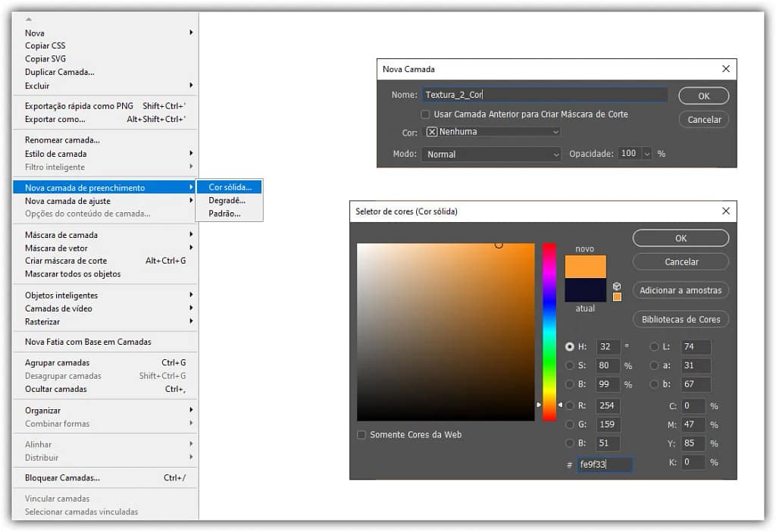Image resolution: width=776 pixels, height=532 pixels.
Task: Select the B brightness radio button
Action: pos(570,384)
